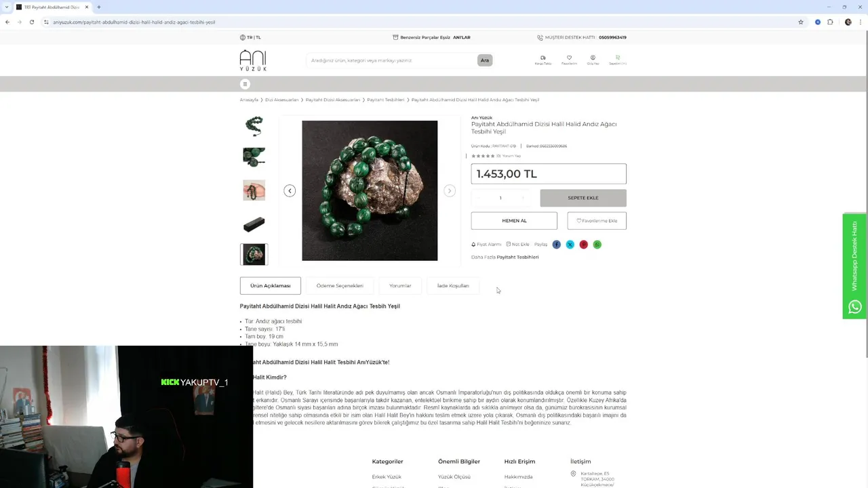Share the product via Pinterest icon
The width and height of the screenshot is (868, 488).
[x=583, y=245]
